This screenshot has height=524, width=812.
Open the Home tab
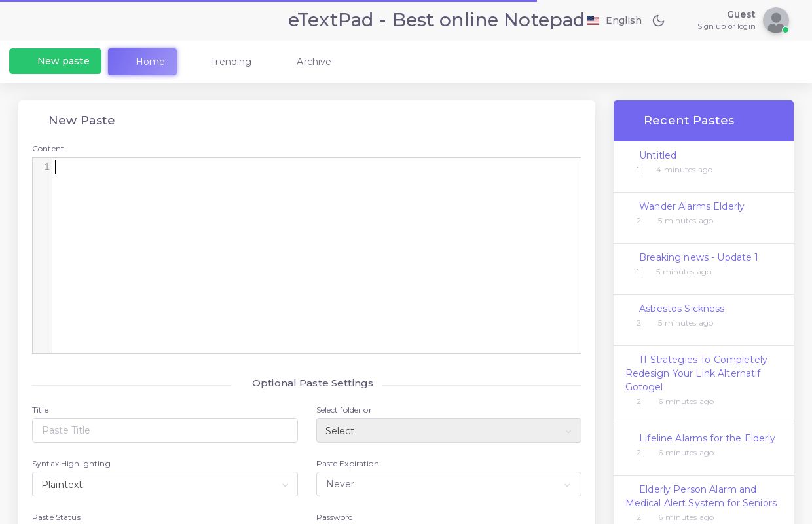142,62
